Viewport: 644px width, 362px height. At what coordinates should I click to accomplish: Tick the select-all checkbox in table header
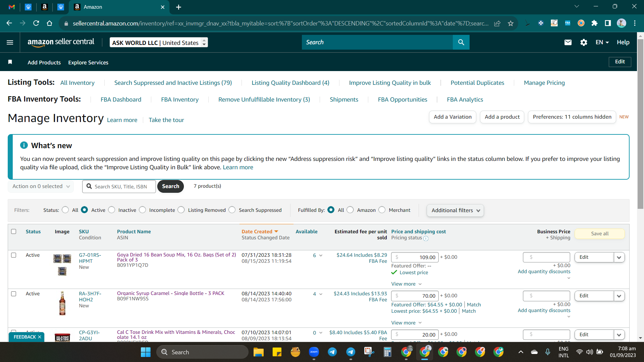14,232
